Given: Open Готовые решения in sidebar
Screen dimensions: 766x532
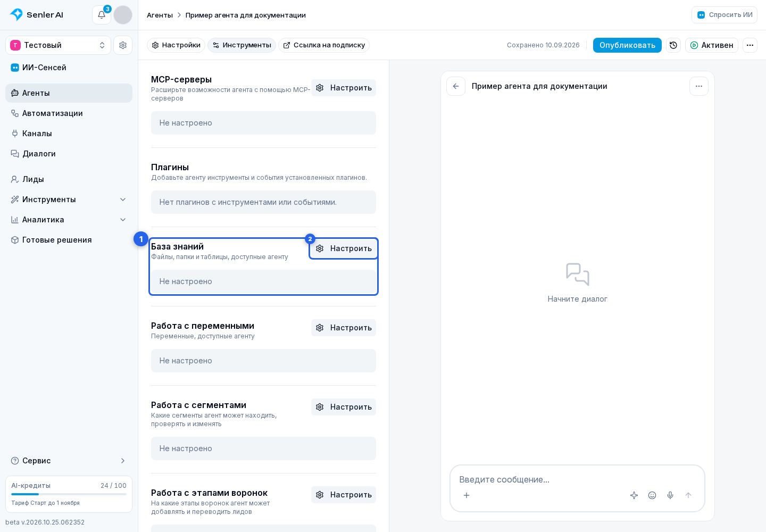Looking at the screenshot, I should (x=69, y=240).
